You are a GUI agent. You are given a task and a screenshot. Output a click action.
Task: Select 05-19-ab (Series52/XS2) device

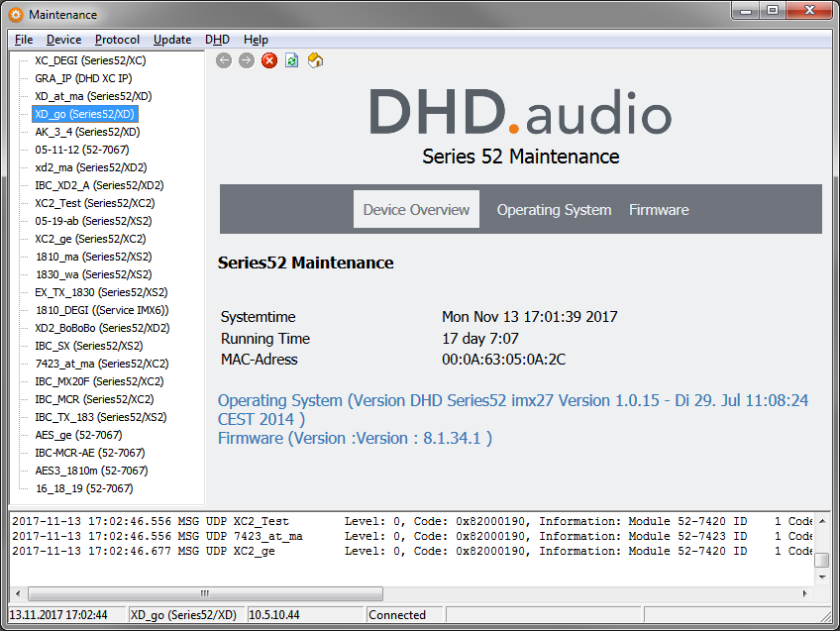(x=93, y=221)
